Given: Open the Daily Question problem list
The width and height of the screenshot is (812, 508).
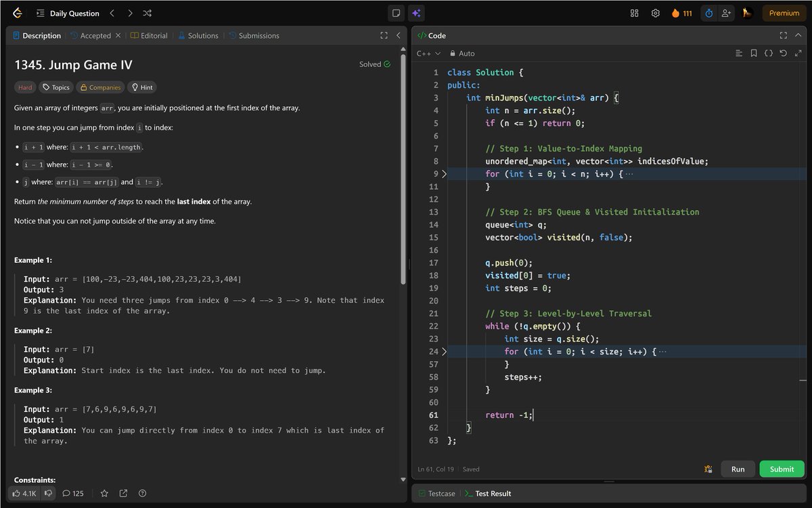Looking at the screenshot, I should (x=68, y=13).
